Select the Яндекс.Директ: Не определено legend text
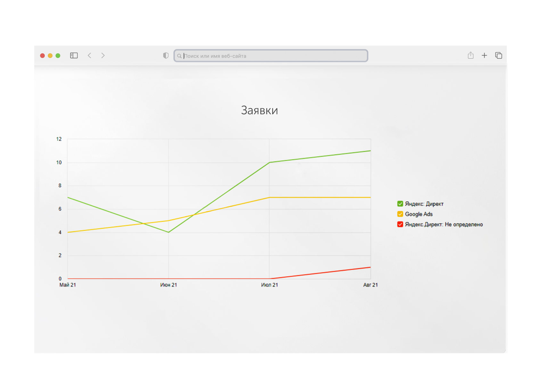The width and height of the screenshot is (538, 392). pos(444,224)
